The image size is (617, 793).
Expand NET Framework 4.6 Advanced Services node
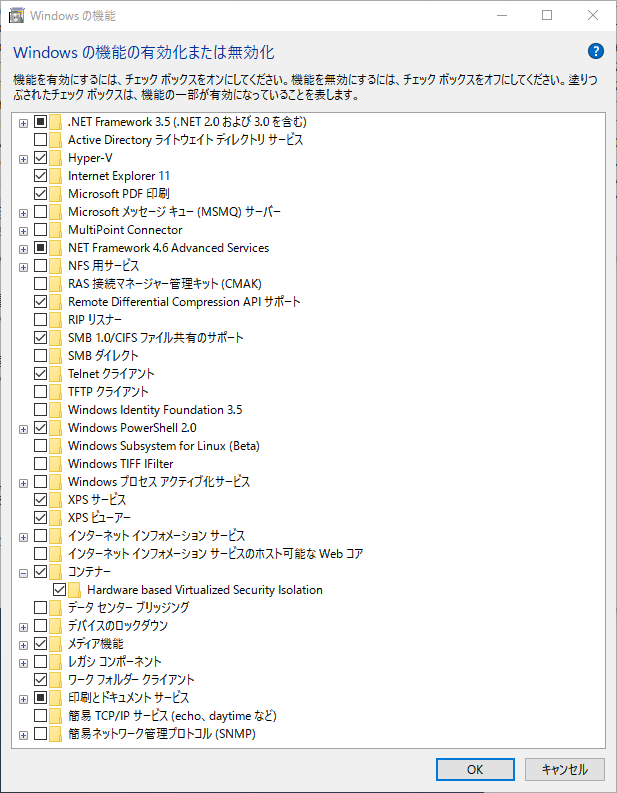(x=23, y=249)
